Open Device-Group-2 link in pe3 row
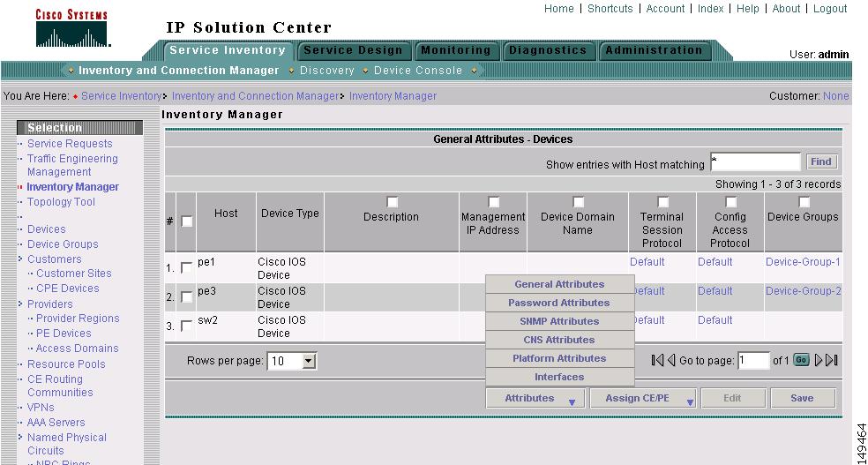Image resolution: width=868 pixels, height=465 pixels. [x=804, y=290]
